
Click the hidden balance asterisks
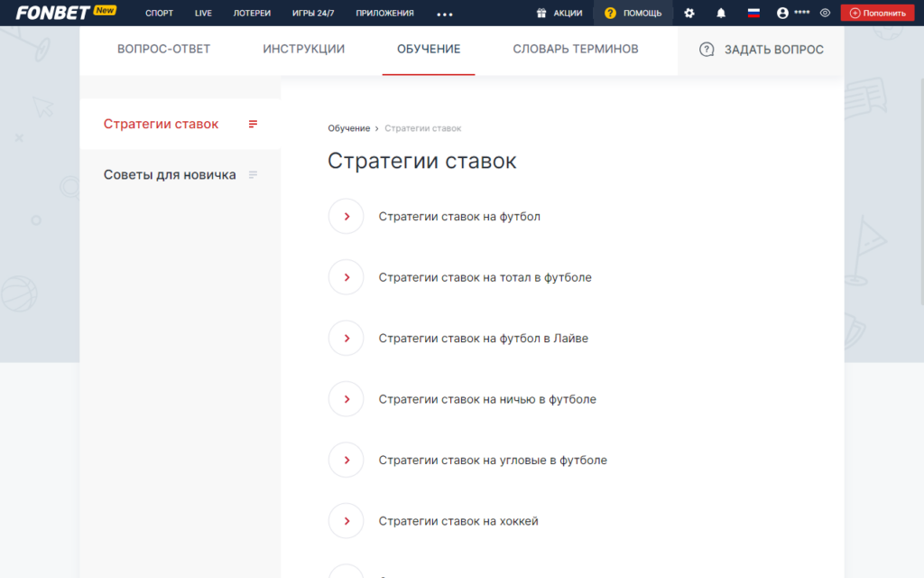(802, 12)
